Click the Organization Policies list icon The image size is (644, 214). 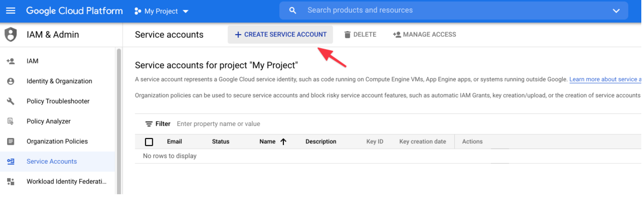click(11, 141)
